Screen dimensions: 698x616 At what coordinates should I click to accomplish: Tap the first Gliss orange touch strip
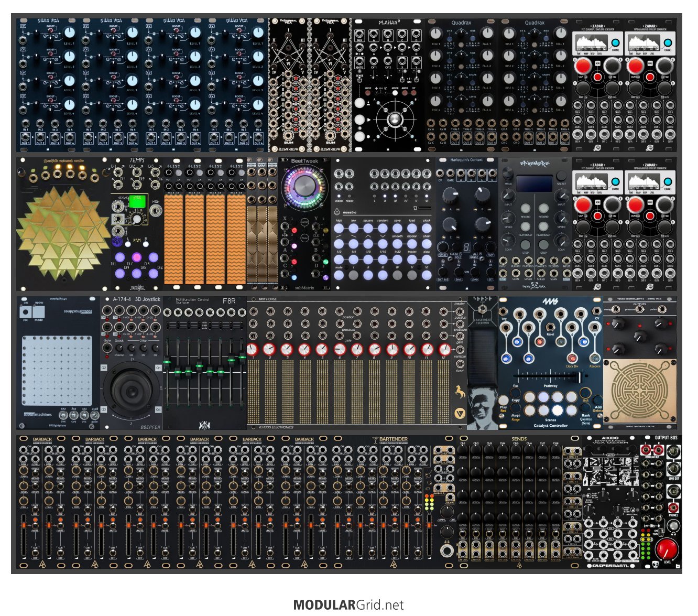(x=173, y=239)
